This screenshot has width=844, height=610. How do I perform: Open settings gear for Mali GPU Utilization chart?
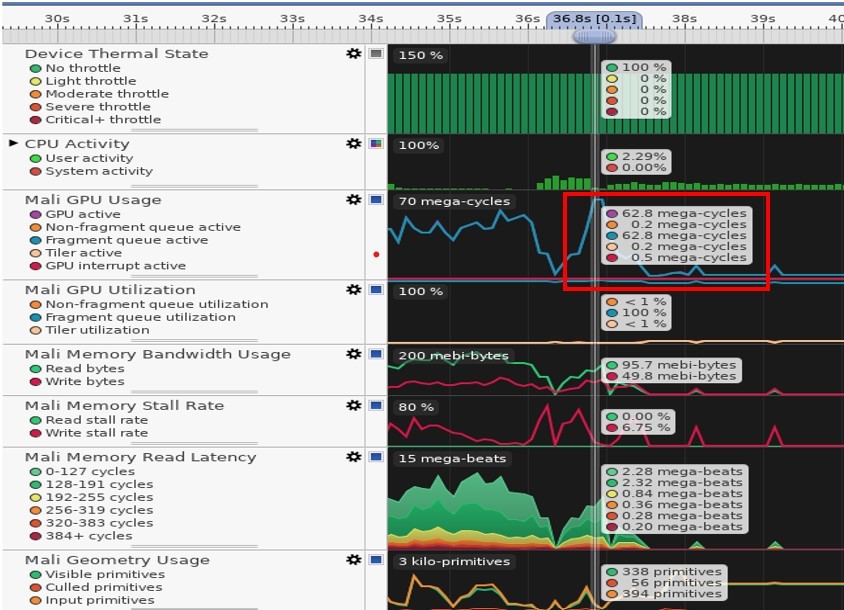pos(354,289)
